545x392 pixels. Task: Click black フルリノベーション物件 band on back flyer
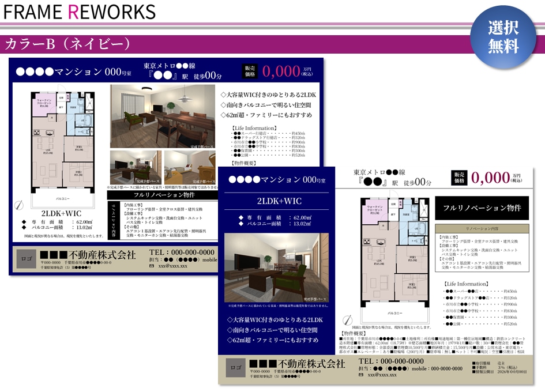163,195
